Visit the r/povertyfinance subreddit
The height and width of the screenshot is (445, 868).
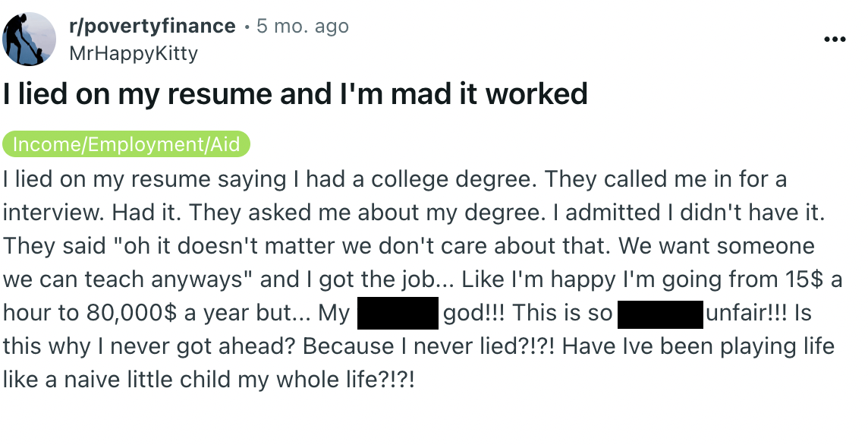(x=151, y=25)
